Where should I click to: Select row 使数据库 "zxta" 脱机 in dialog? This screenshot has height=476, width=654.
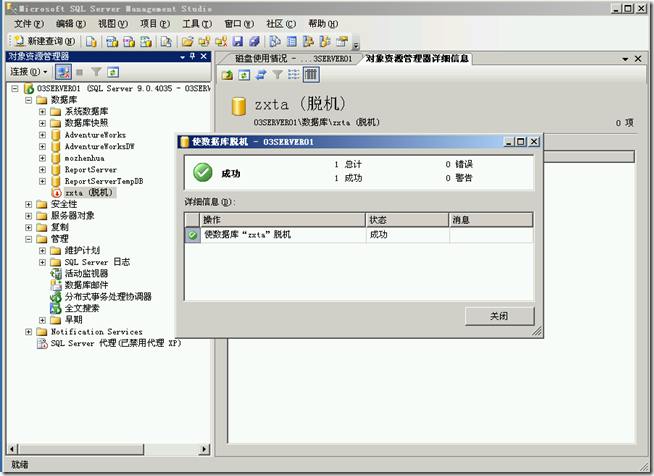359,235
